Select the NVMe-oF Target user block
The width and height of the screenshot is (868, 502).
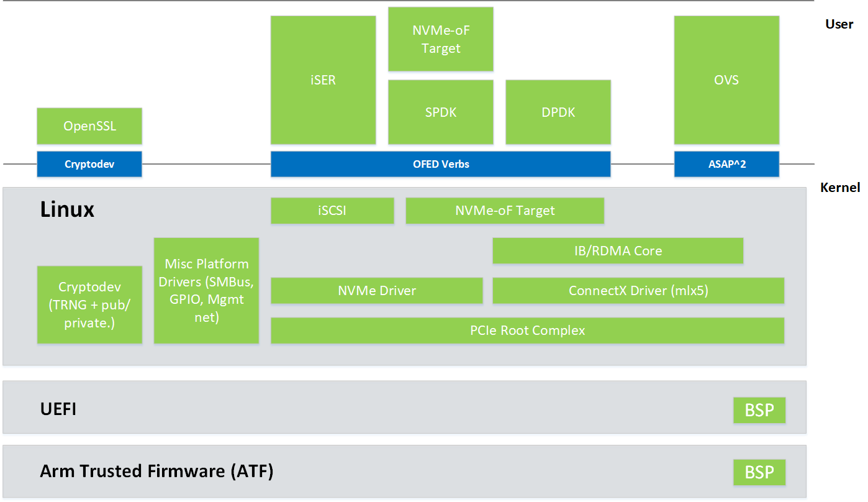click(440, 39)
